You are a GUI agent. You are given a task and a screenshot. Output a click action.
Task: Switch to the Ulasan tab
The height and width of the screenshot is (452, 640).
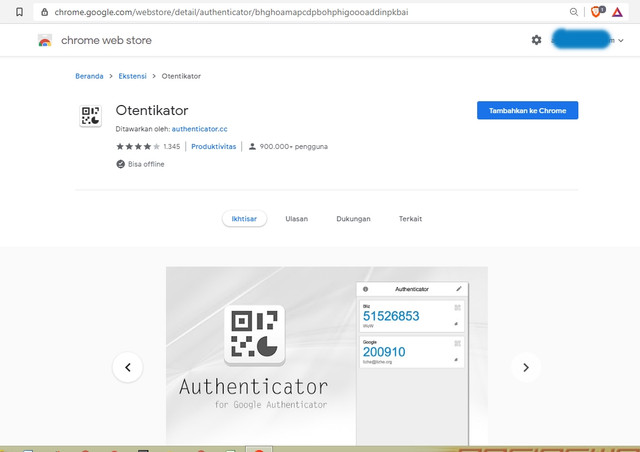click(296, 219)
